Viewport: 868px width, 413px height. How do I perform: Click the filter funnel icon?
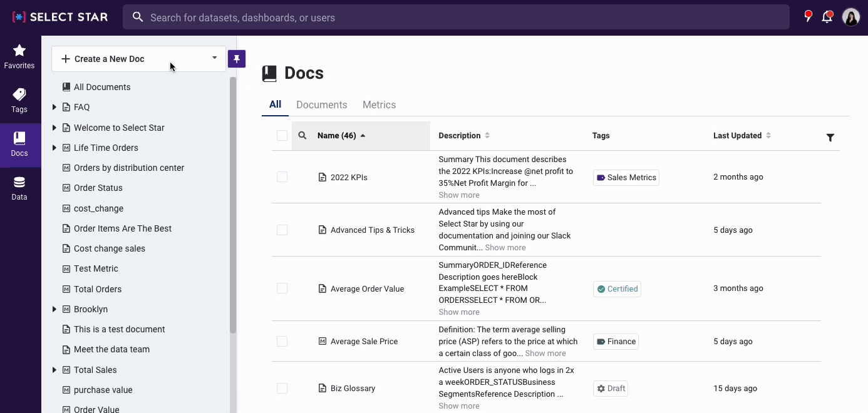point(830,138)
